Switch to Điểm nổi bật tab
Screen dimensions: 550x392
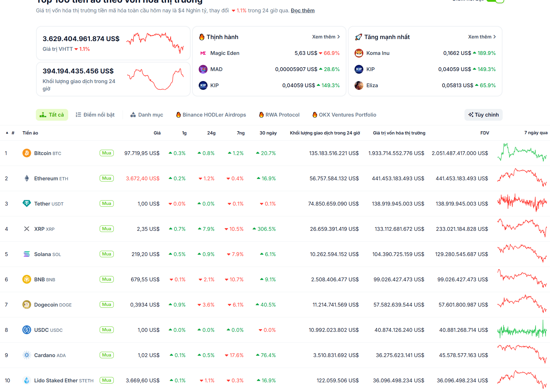95,115
